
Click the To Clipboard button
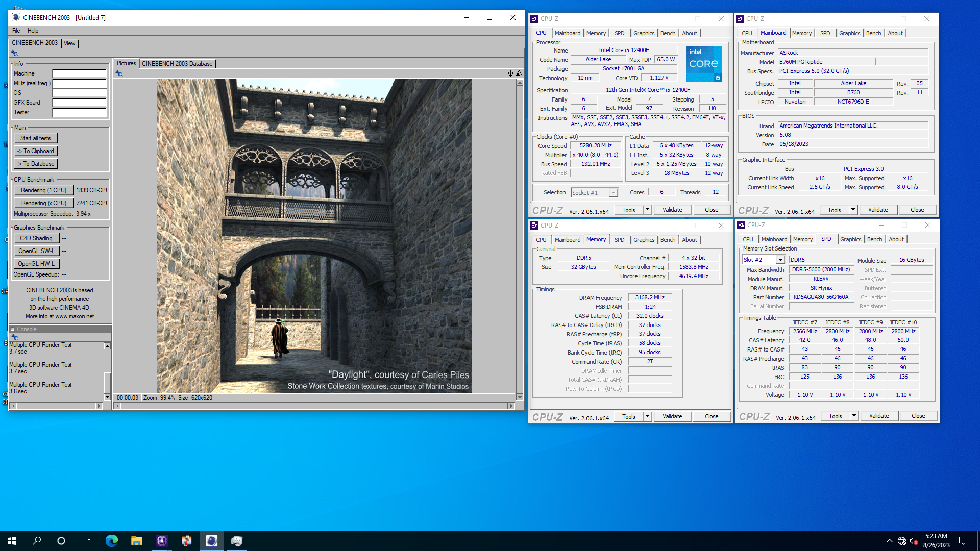(x=36, y=151)
